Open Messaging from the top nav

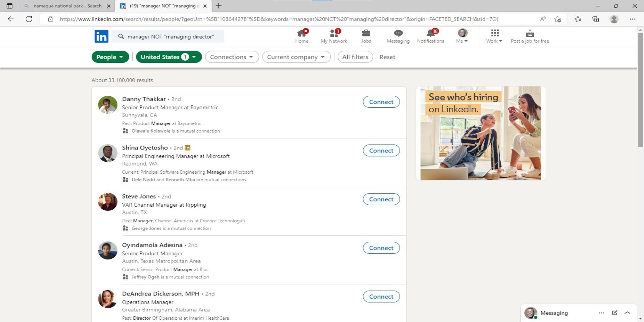pyautogui.click(x=398, y=36)
